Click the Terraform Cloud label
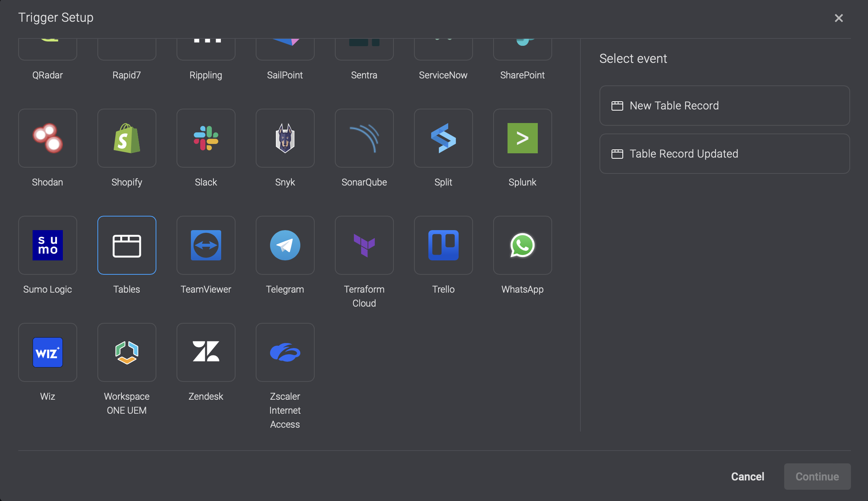This screenshot has height=501, width=868. [x=364, y=296]
